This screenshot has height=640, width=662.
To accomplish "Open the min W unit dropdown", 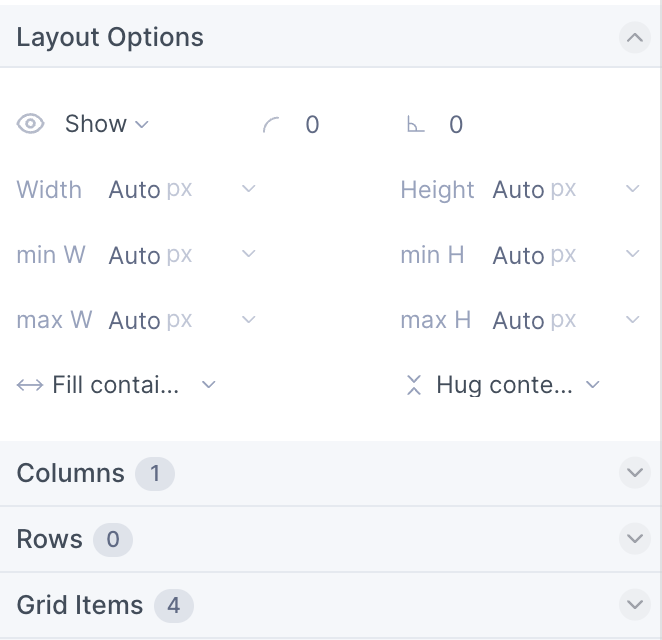I will [248, 254].
